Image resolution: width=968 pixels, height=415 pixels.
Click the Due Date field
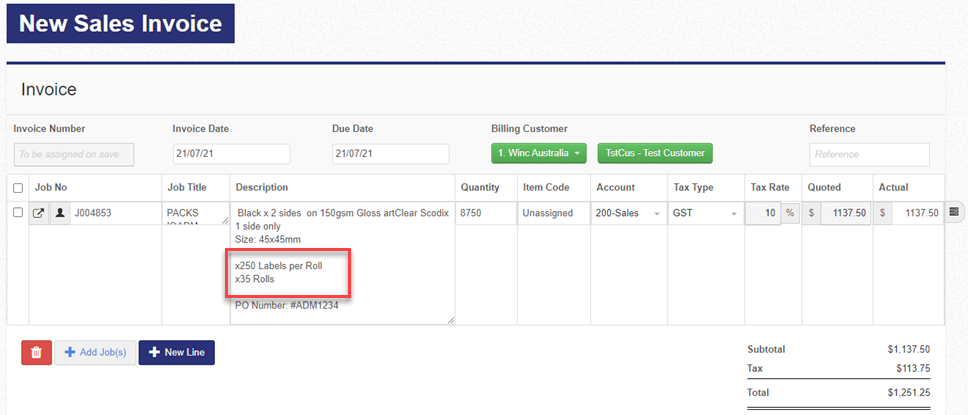391,154
